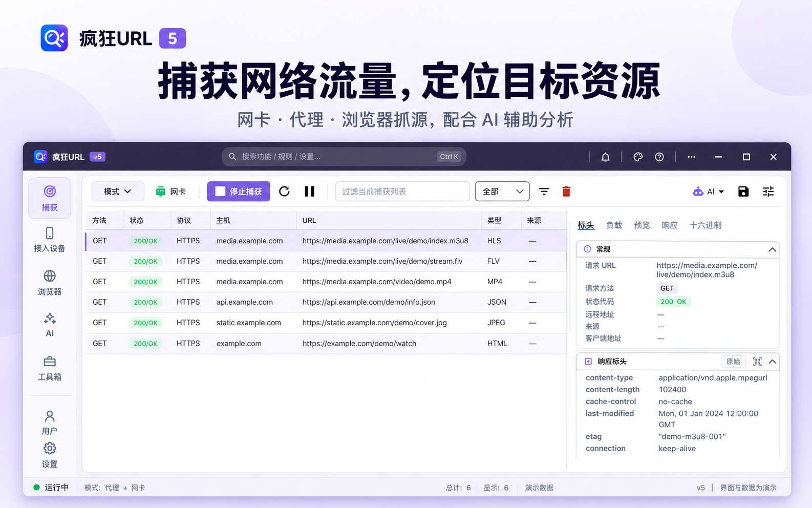Collapse the 常规 general section
Viewport: 812px width, 508px height.
click(x=772, y=249)
